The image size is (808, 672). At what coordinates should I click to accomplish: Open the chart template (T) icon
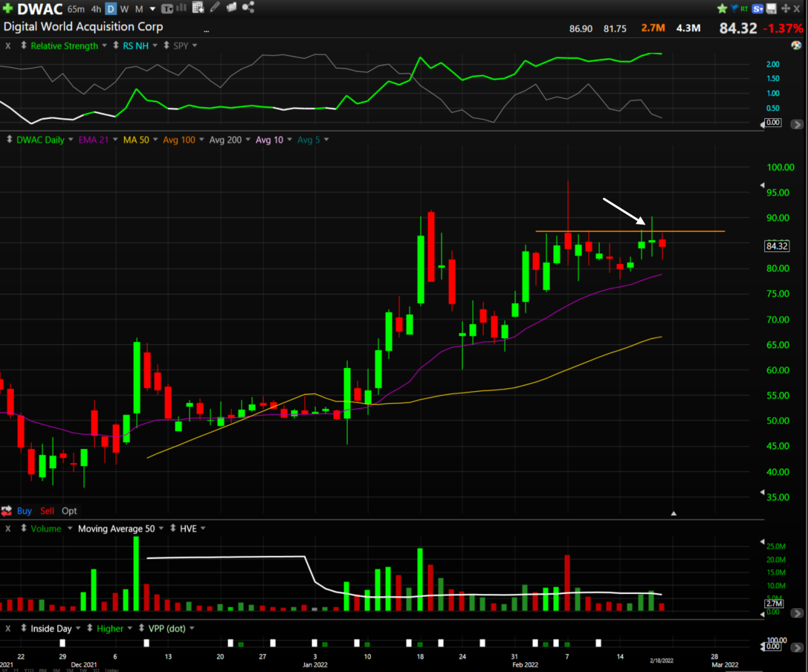(x=167, y=8)
